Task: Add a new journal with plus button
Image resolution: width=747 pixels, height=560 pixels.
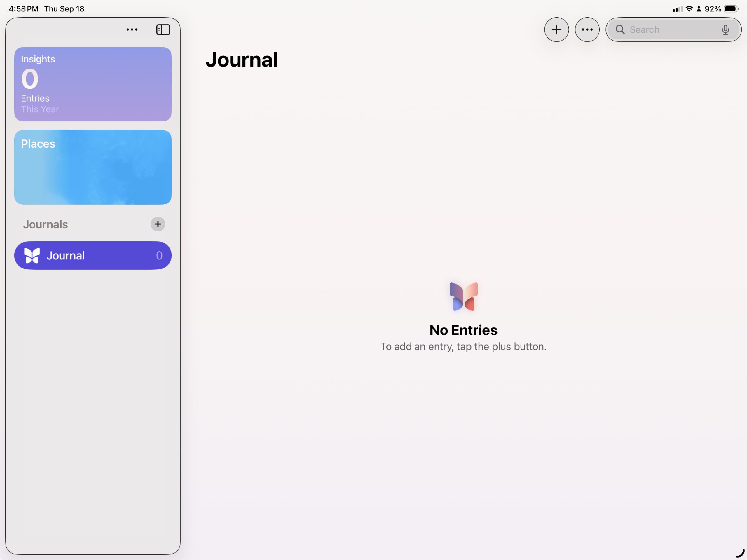Action: [158, 224]
